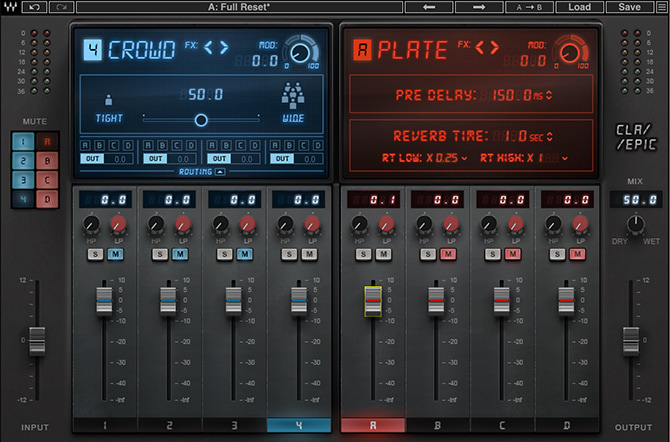Viewport: 670px width, 442px height.
Task: Select previous reverb FX type arrow
Action: click(480, 47)
